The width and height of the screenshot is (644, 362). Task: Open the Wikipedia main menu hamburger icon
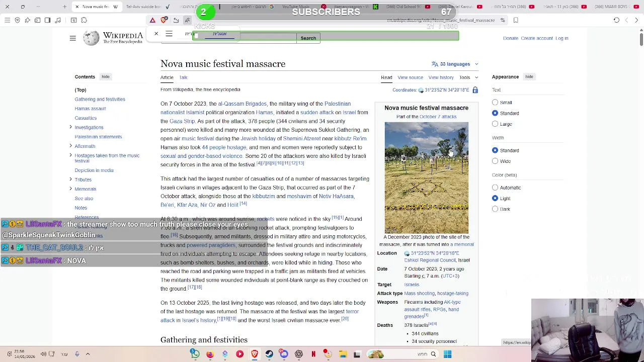point(72,38)
